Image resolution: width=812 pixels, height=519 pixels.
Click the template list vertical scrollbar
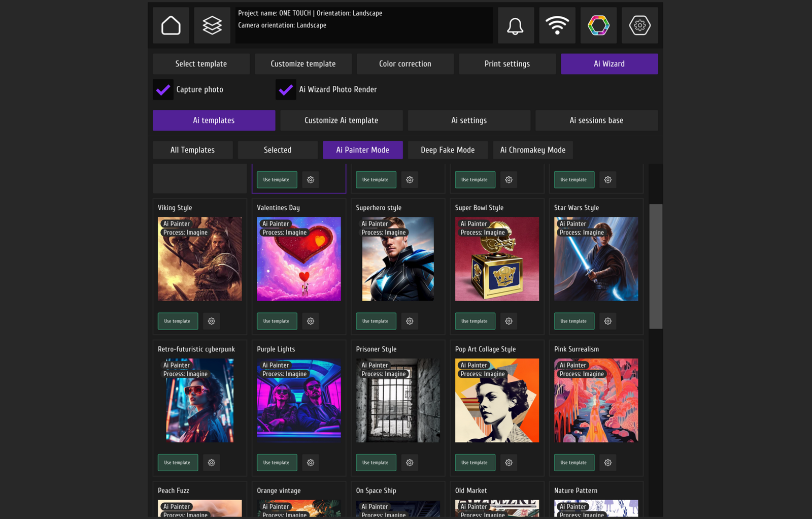tap(656, 267)
